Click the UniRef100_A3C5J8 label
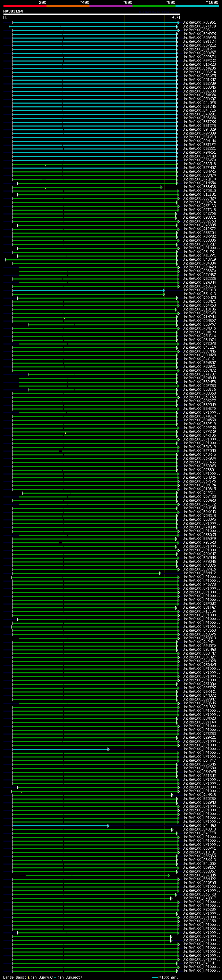Image resolution: width=222 pixels, height=980 pixels. [x=199, y=164]
